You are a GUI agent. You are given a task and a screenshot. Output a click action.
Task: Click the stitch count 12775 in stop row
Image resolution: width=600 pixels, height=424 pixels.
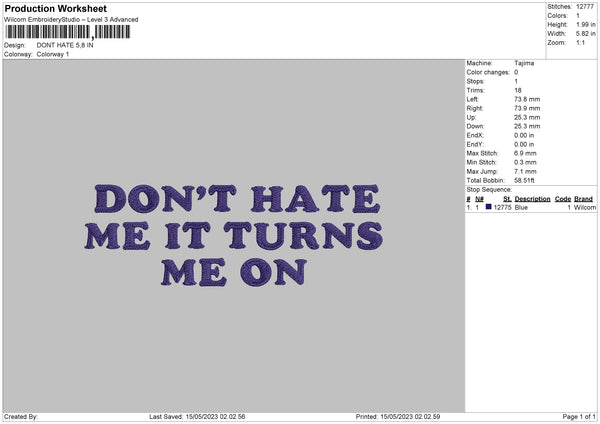pyautogui.click(x=502, y=207)
